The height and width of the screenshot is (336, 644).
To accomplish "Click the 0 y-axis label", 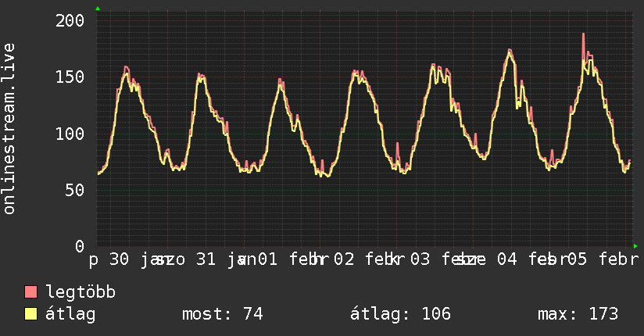I will click(80, 246).
